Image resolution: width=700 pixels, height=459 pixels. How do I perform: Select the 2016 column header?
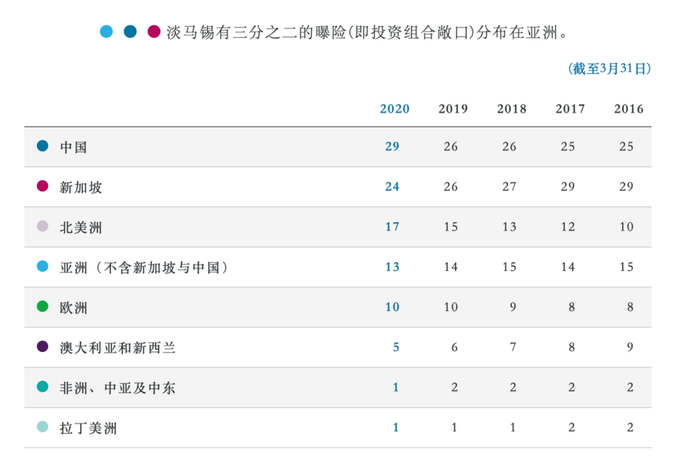629,109
